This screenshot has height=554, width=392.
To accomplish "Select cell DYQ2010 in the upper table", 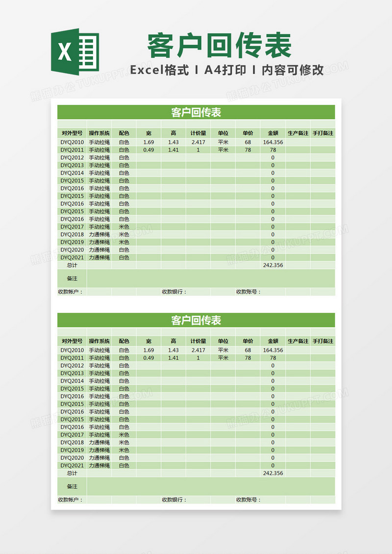I will coord(72,142).
